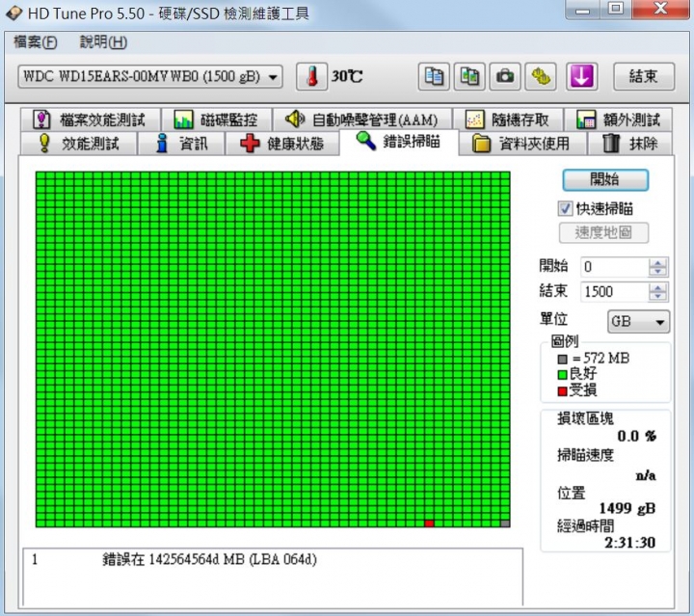Click the 結束 exit button

coord(644,76)
